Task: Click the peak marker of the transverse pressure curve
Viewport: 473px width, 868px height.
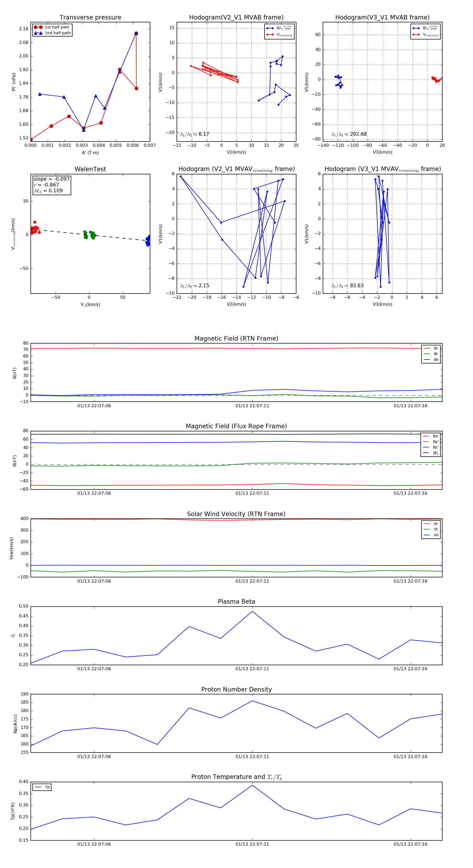Action: pyautogui.click(x=136, y=33)
